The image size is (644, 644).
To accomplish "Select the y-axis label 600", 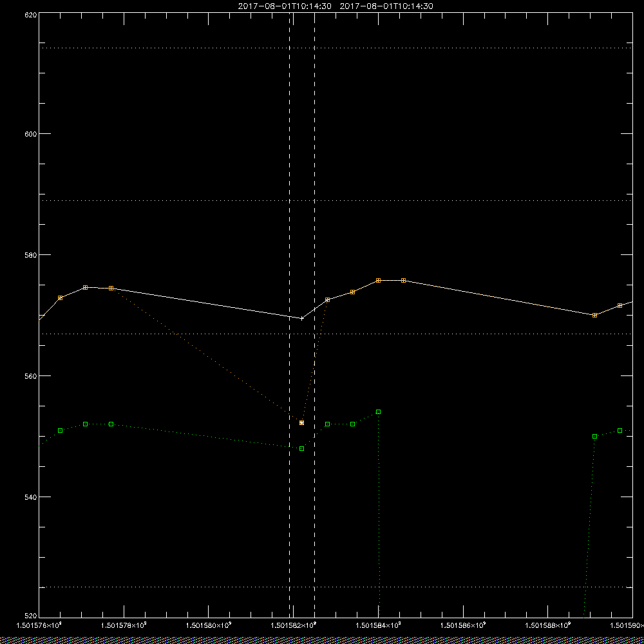I will (31, 134).
